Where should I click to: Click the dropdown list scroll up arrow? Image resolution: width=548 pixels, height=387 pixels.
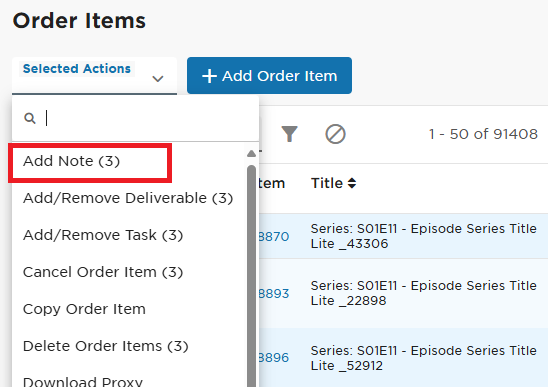(x=251, y=153)
